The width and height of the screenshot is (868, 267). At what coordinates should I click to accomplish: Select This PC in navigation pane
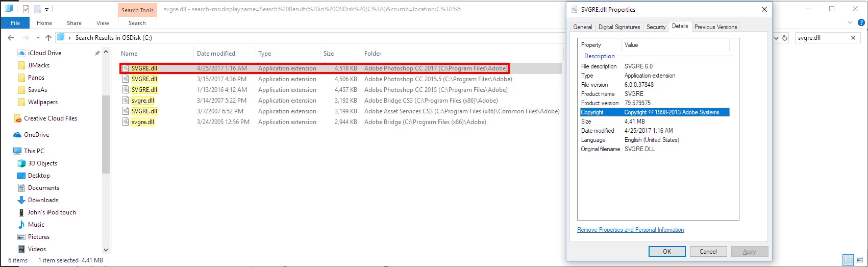[34, 151]
